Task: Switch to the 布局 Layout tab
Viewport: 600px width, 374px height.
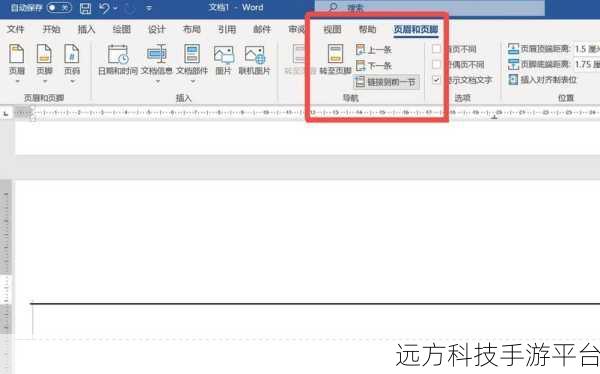Action: click(x=192, y=29)
